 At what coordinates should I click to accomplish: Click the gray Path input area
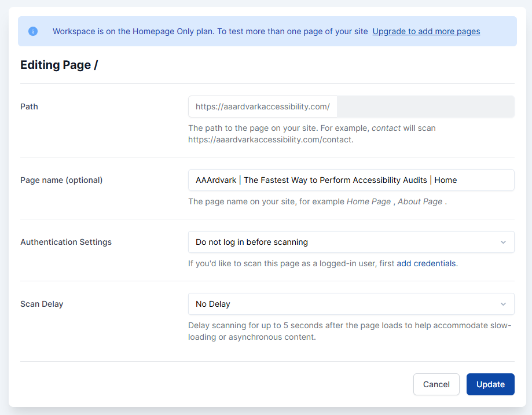tap(425, 106)
